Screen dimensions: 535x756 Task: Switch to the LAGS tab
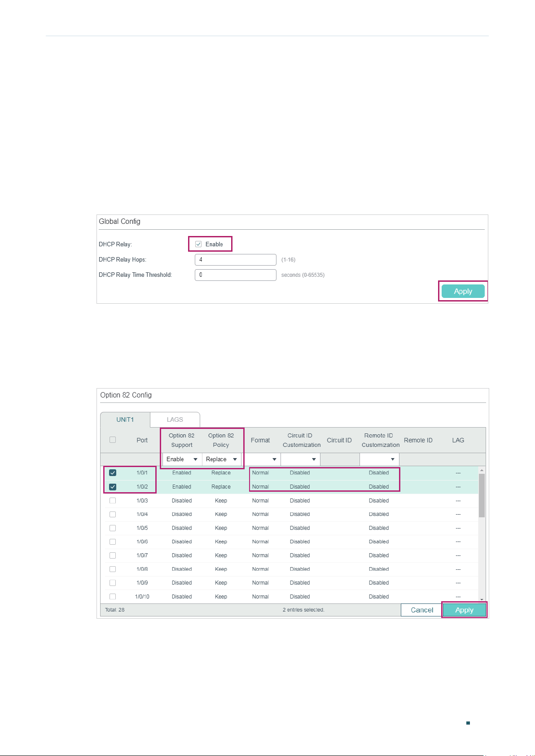pos(175,420)
